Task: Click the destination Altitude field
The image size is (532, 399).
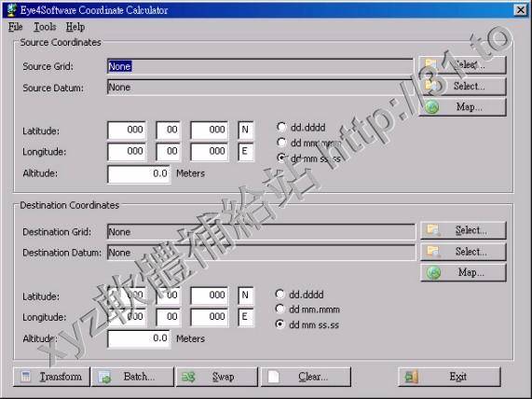Action: point(139,339)
